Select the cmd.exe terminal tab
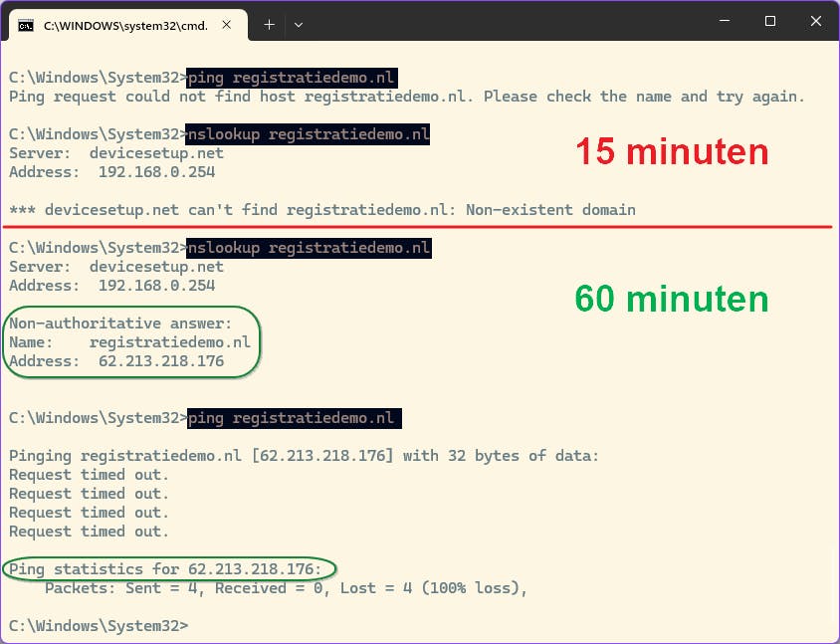 pos(128,25)
